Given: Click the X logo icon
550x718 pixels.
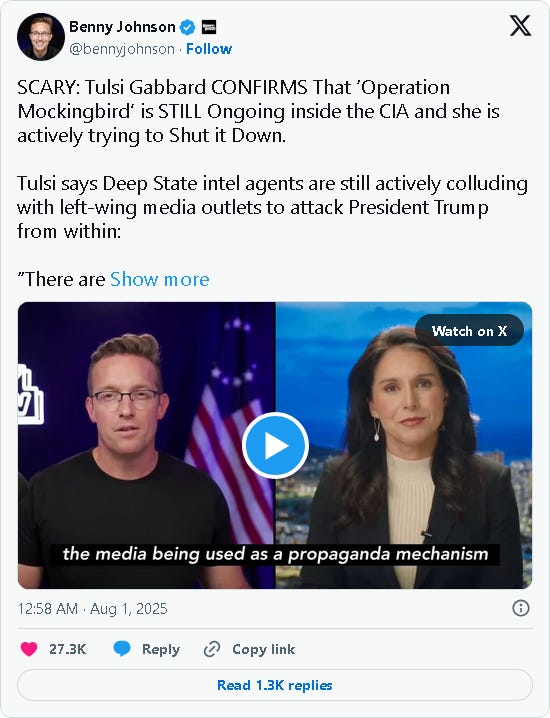Looking at the screenshot, I should click(520, 26).
